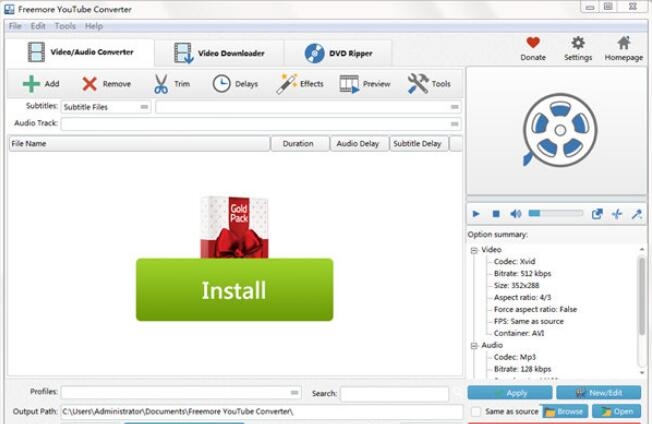Image resolution: width=652 pixels, height=424 pixels.
Task: Click the Output Path field
Action: 262,412
